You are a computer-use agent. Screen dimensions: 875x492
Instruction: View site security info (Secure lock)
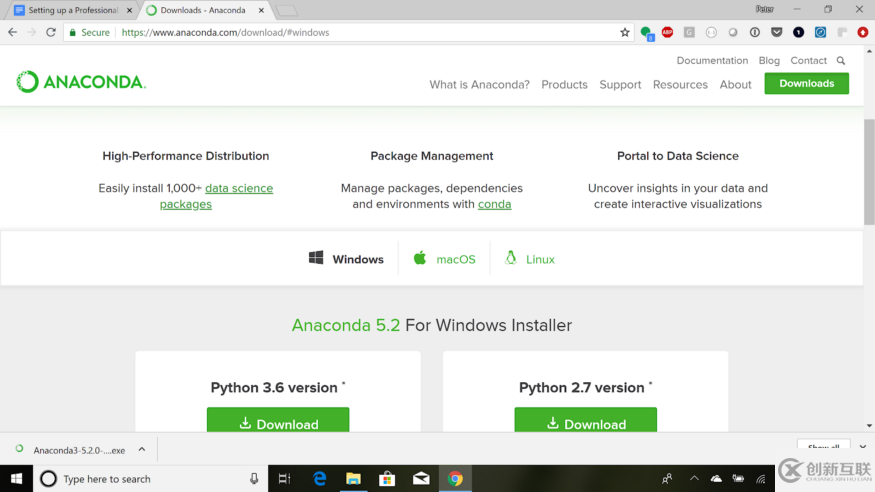[89, 32]
